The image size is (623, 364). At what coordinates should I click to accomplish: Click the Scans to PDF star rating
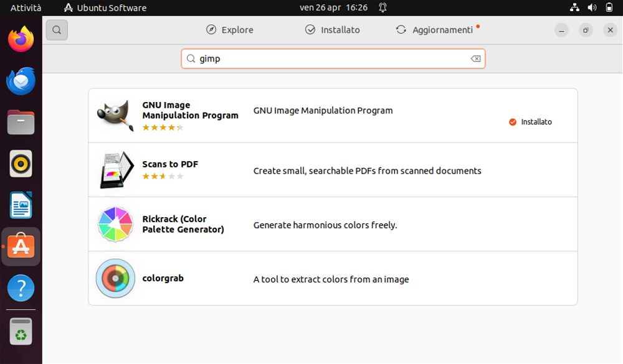(163, 176)
